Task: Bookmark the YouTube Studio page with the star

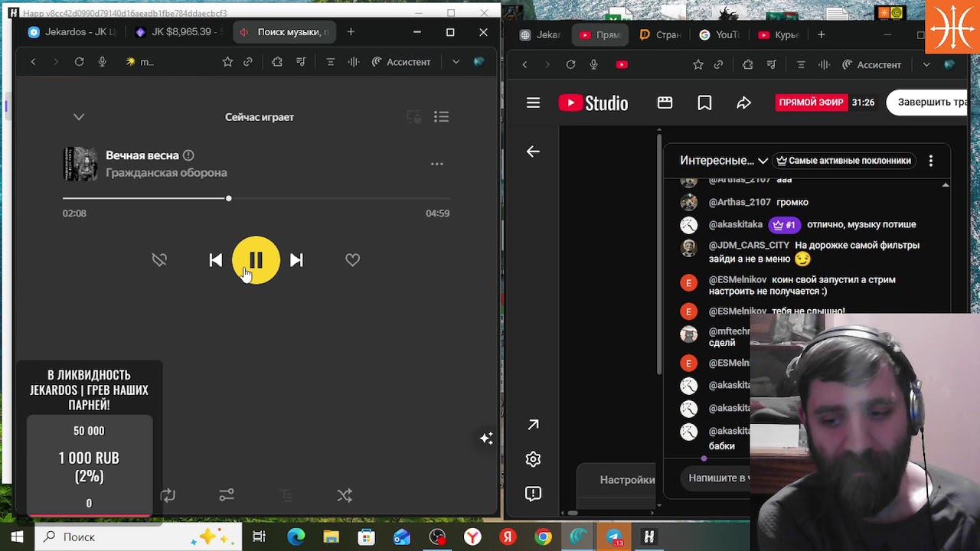Action: [x=697, y=65]
